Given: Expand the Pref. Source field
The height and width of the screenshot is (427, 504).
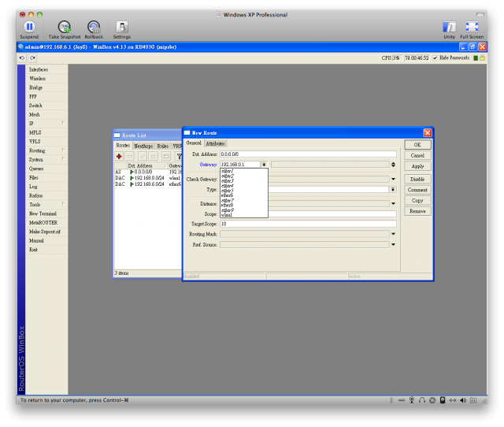Looking at the screenshot, I should (x=393, y=245).
